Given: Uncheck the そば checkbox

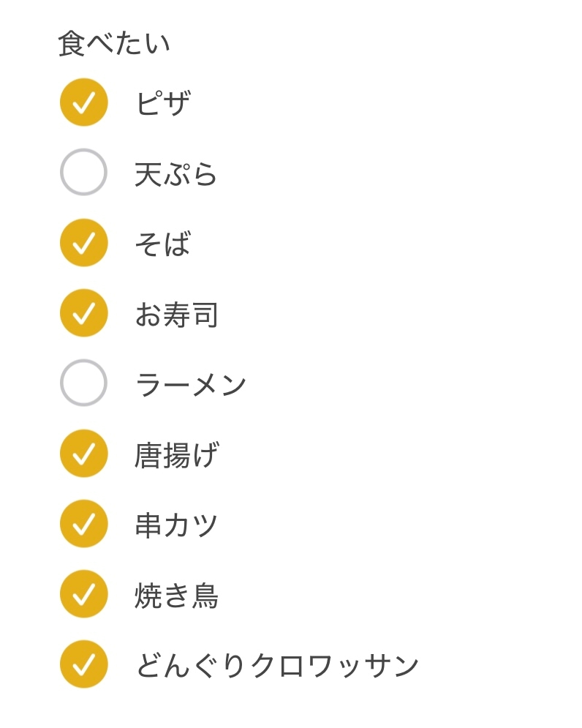Looking at the screenshot, I should point(84,243).
